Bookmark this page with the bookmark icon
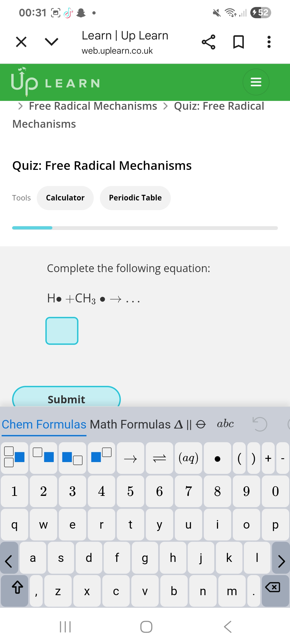This screenshot has height=644, width=290. coord(238,42)
